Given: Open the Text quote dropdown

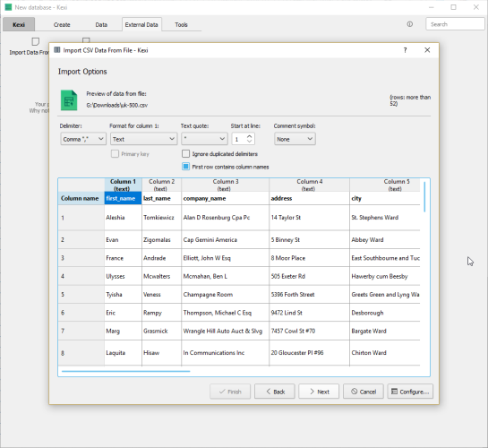Looking at the screenshot, I should point(204,139).
